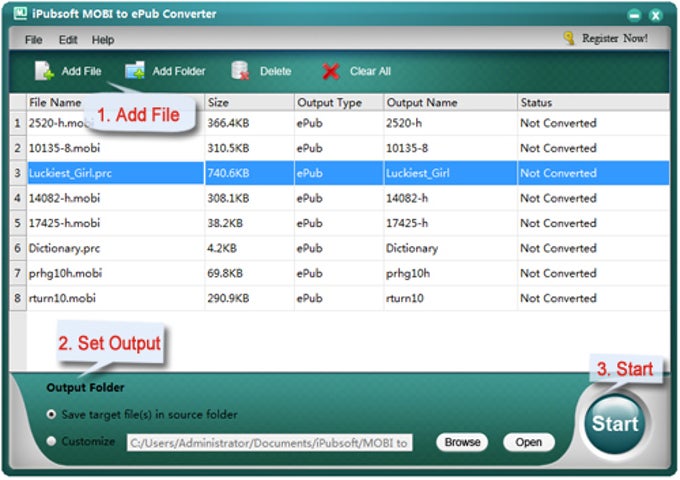The height and width of the screenshot is (480, 680).
Task: Click the Status column header
Action: point(593,102)
